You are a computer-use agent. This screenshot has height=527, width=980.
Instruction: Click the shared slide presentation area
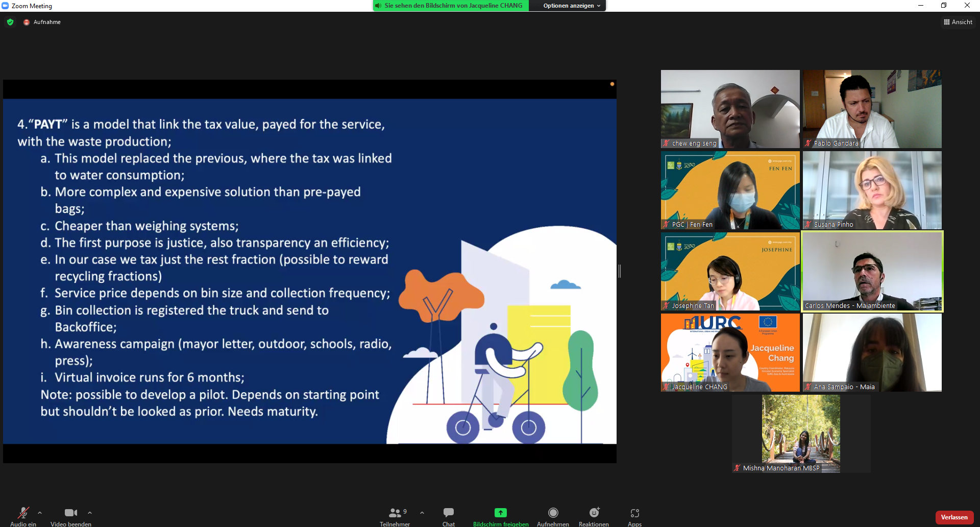[310, 271]
